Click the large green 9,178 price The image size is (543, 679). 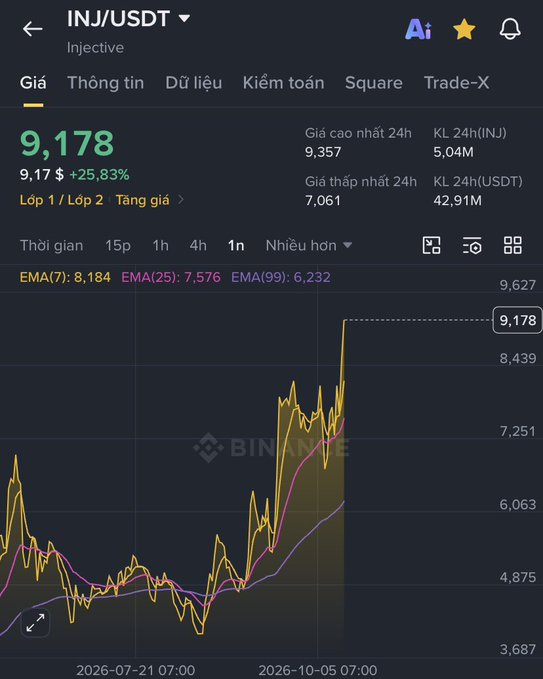[67, 143]
